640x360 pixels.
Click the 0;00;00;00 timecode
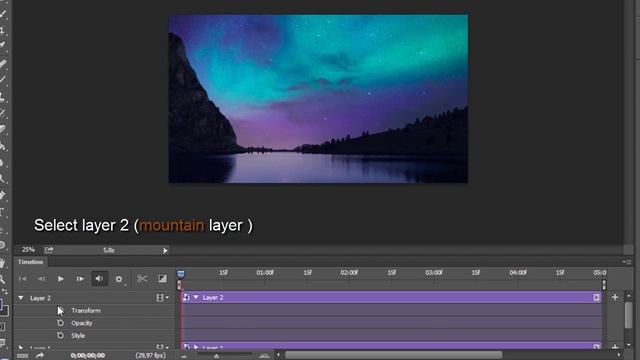pyautogui.click(x=88, y=356)
